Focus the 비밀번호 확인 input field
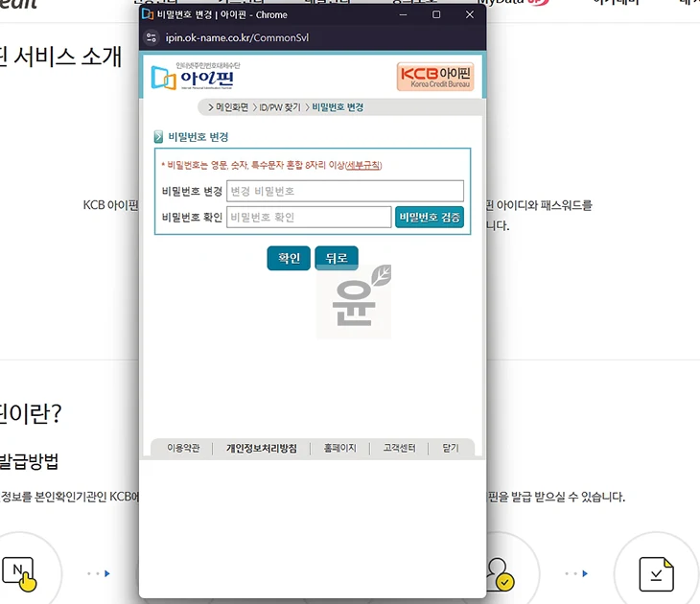This screenshot has height=604, width=700. 309,217
